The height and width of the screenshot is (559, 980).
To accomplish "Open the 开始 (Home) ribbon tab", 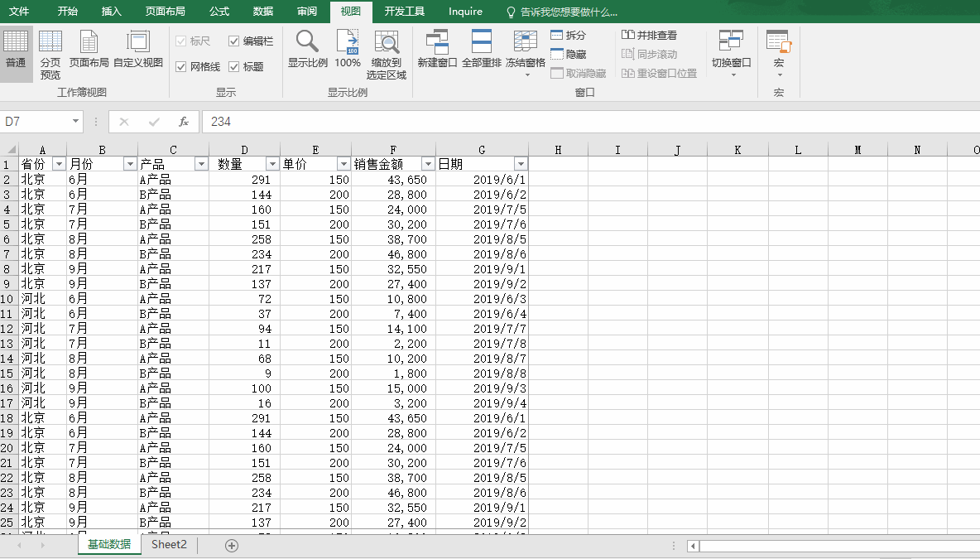I will [x=68, y=12].
